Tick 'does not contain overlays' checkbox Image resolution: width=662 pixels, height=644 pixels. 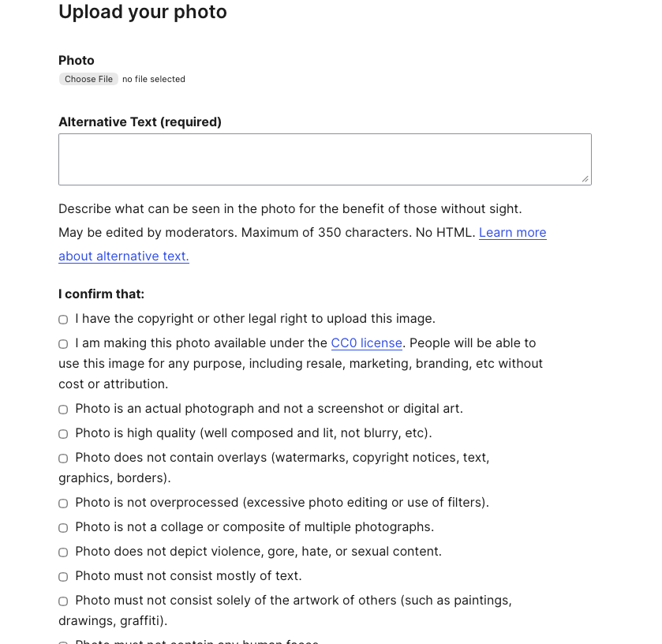pos(63,459)
